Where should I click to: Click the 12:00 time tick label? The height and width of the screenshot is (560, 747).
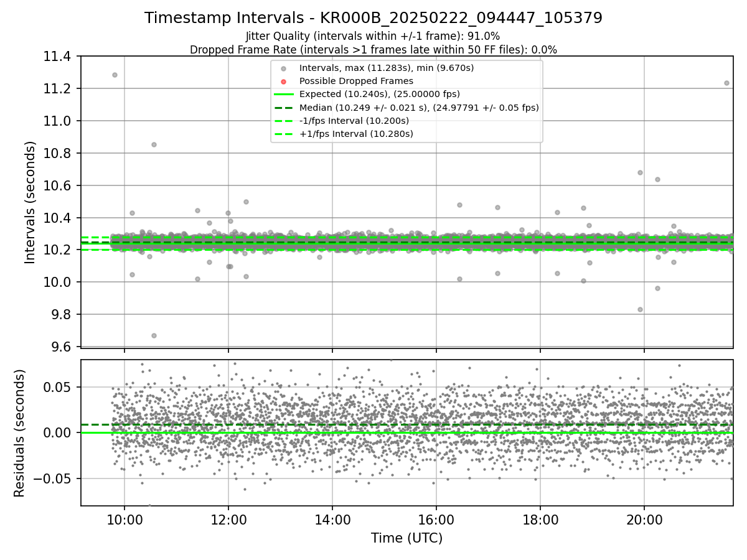pos(228,520)
